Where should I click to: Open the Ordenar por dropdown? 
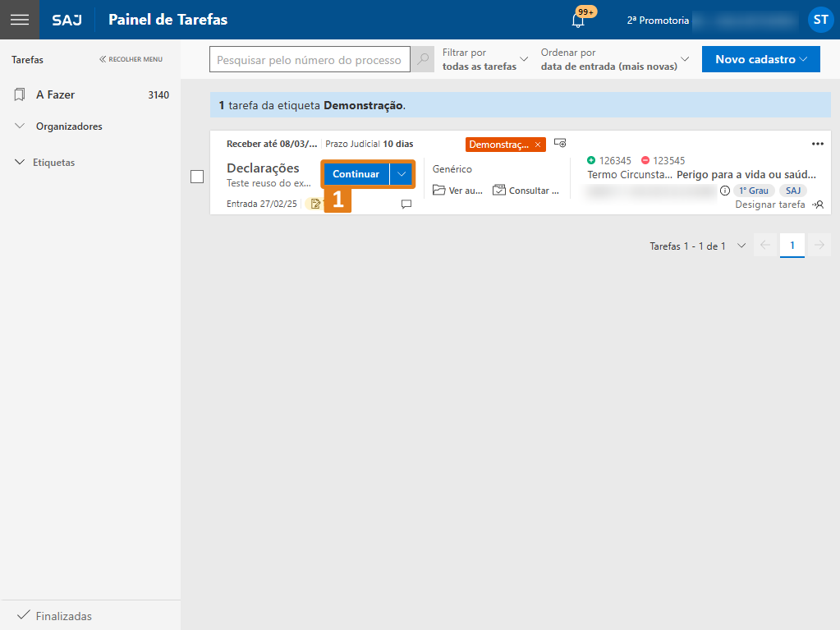coord(615,59)
